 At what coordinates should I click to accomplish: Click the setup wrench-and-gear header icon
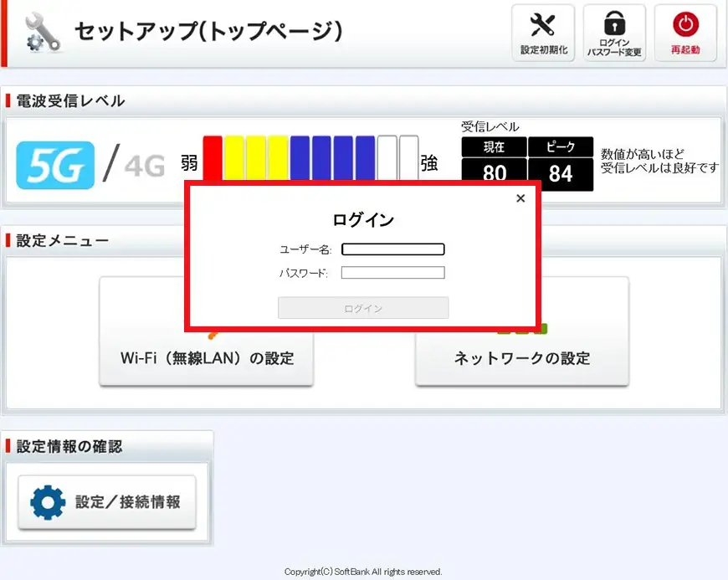tap(43, 32)
